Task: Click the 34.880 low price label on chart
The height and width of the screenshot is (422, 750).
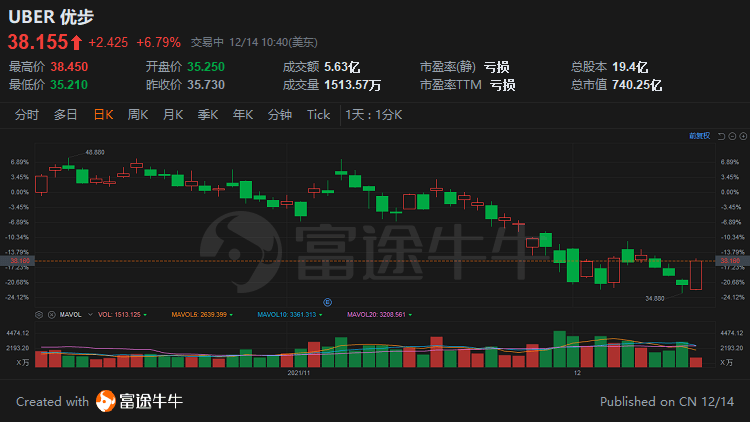Action: click(655, 298)
